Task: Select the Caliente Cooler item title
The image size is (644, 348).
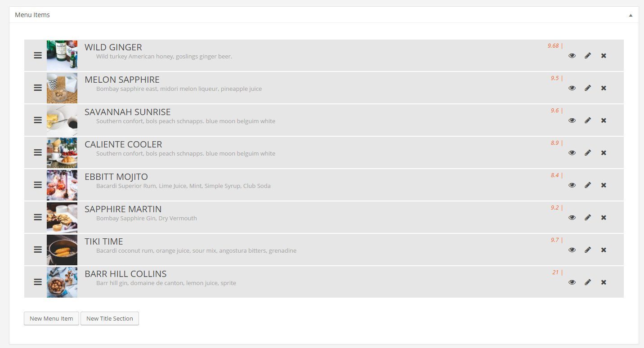Action: pos(123,144)
